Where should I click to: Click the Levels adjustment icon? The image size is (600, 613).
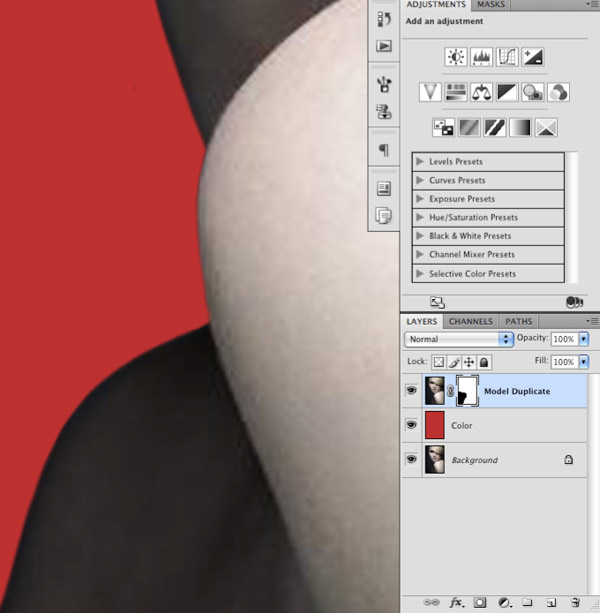click(x=482, y=57)
